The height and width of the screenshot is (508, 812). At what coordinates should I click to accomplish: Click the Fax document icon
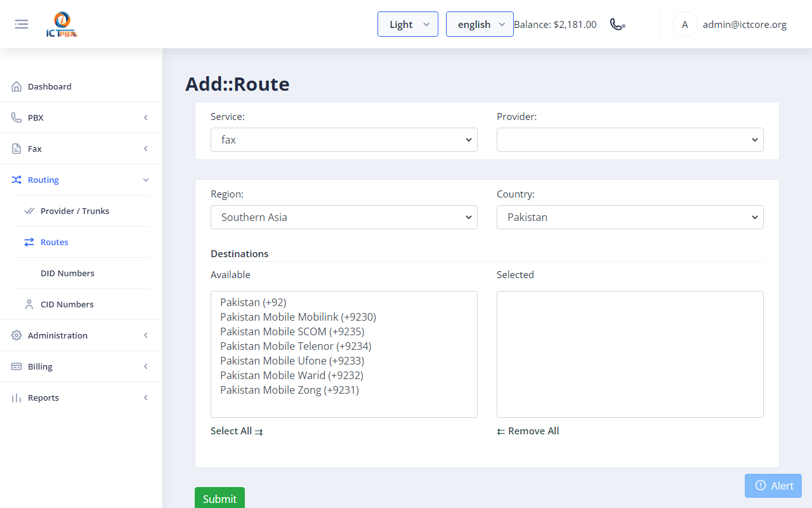16,149
